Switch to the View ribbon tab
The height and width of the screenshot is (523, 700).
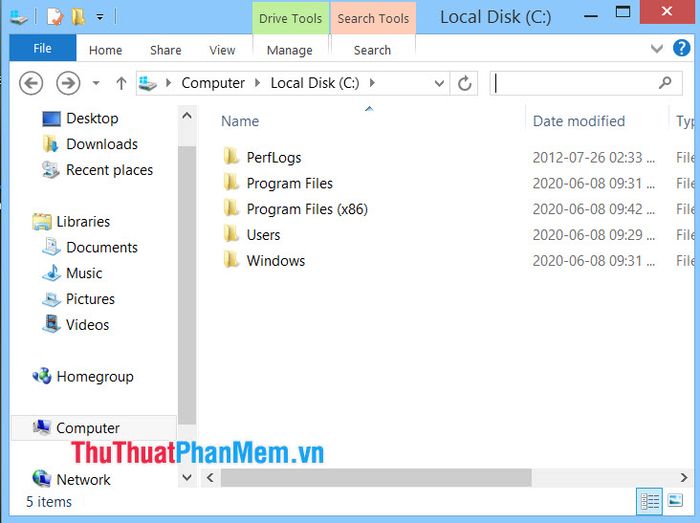click(222, 50)
